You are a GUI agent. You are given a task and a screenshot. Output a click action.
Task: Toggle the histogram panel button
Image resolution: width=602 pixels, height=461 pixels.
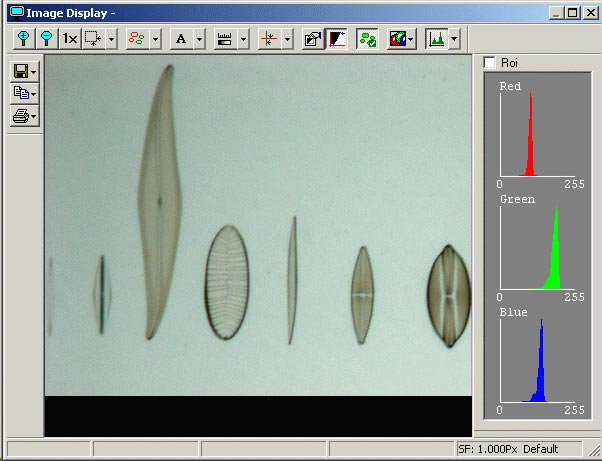tap(436, 39)
